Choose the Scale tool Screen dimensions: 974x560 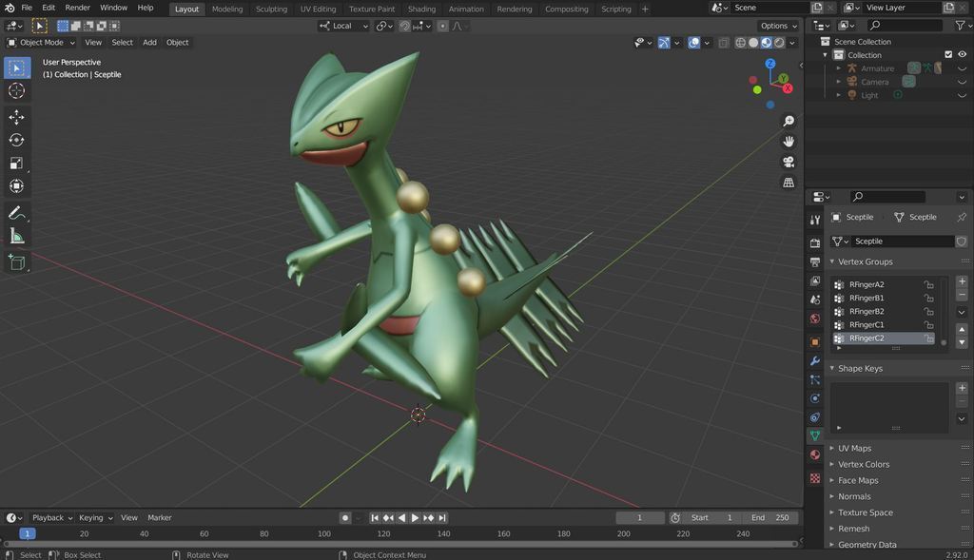point(16,164)
